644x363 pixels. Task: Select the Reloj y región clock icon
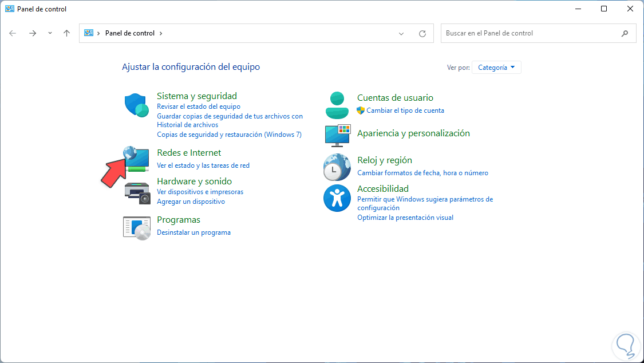tap(337, 167)
